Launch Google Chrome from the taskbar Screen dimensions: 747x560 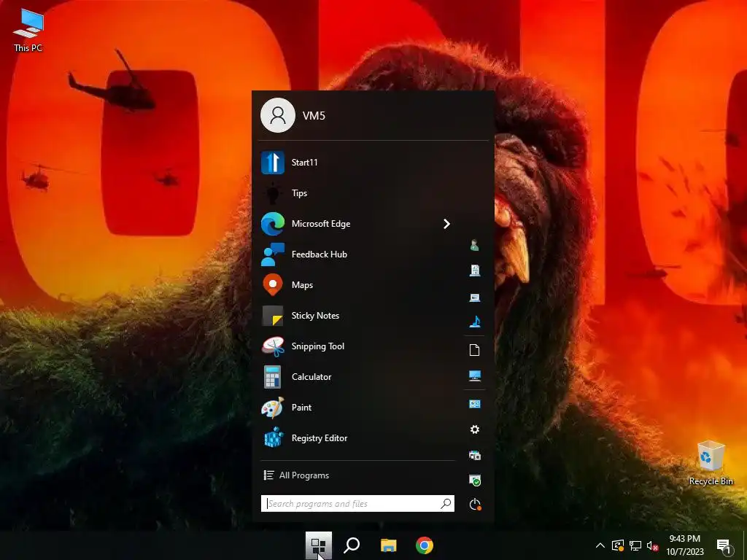(x=424, y=545)
